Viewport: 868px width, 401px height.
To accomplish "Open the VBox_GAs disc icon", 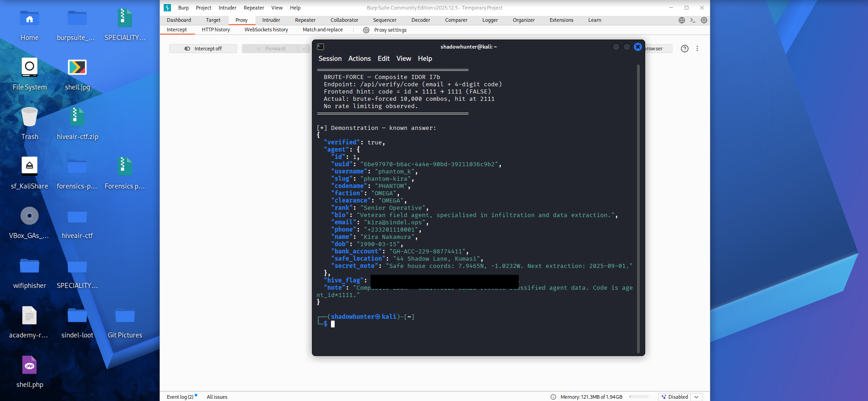I will (x=30, y=216).
